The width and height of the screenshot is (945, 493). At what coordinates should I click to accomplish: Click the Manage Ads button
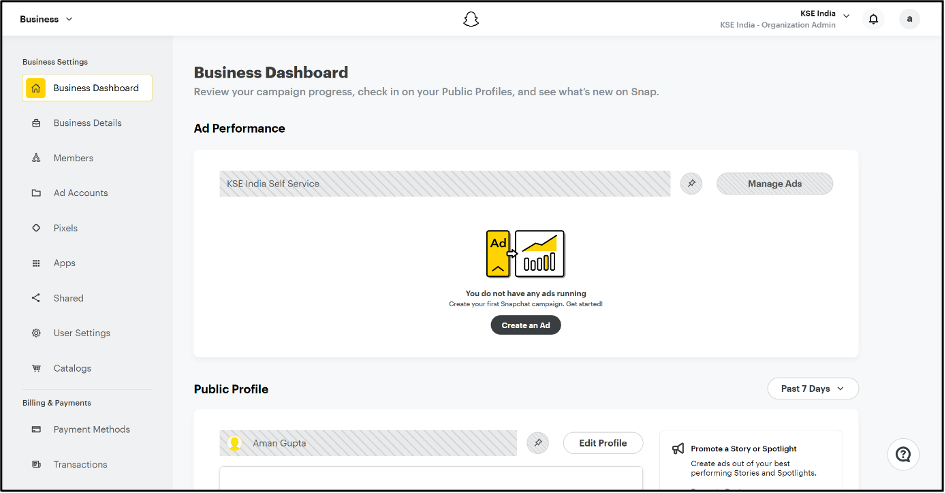click(774, 184)
